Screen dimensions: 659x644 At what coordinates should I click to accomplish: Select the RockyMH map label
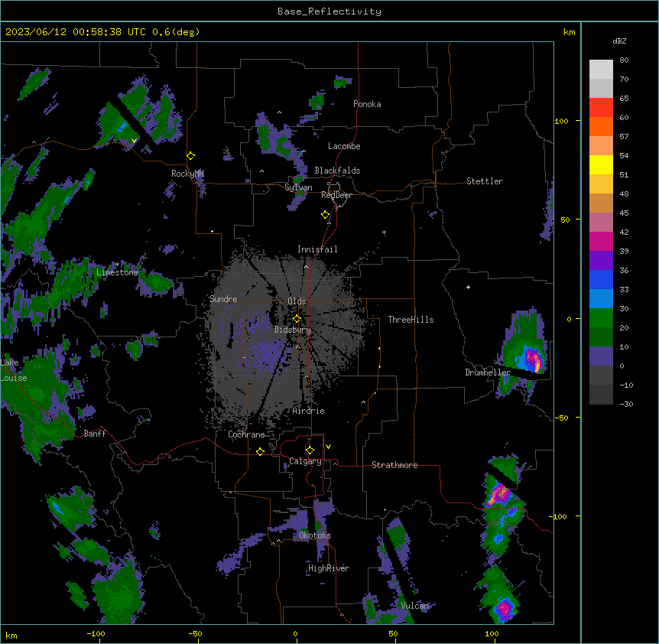click(187, 174)
